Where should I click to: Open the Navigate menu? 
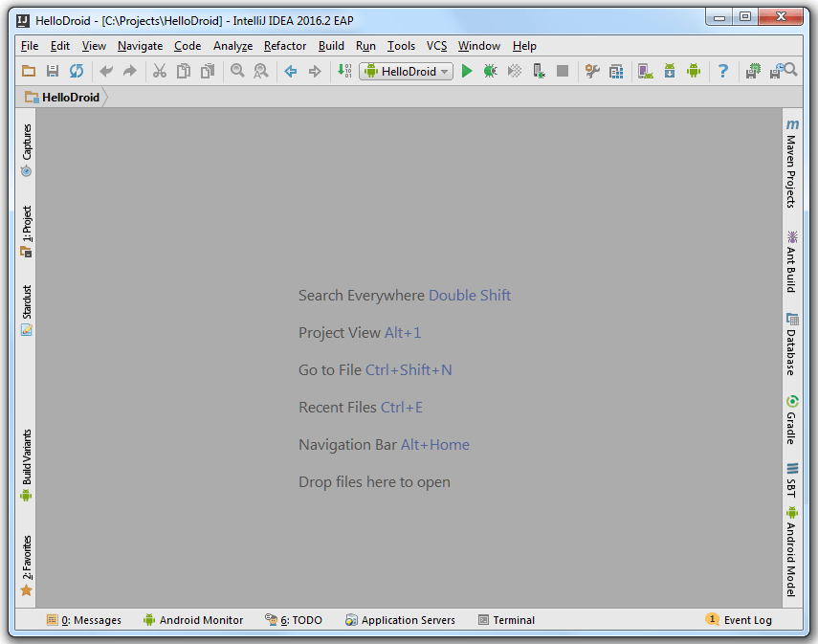(140, 46)
